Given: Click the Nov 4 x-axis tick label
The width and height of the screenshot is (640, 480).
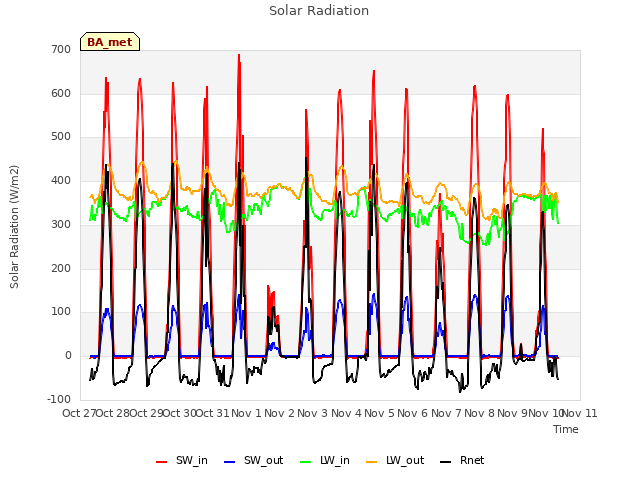Looking at the screenshot, I should 346,413.
